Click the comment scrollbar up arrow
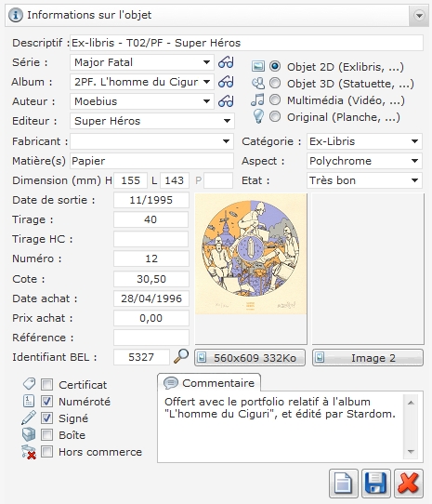The width and height of the screenshot is (432, 504). (411, 403)
